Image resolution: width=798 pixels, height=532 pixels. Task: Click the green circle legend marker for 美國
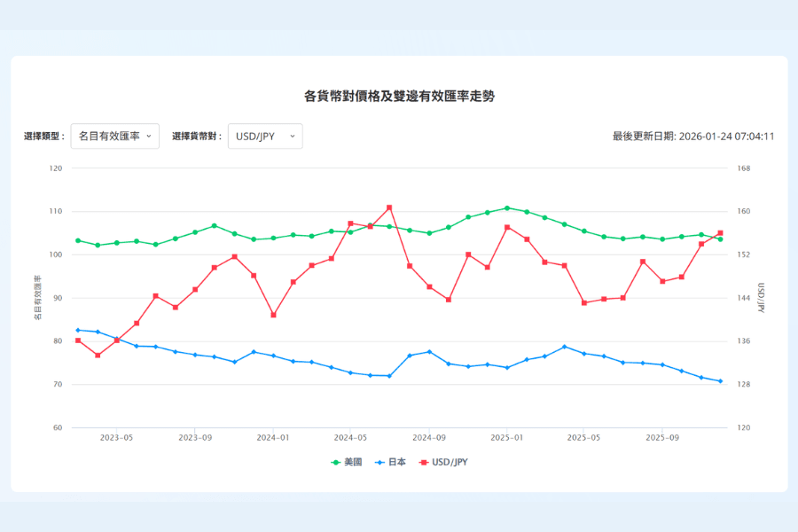pos(335,462)
